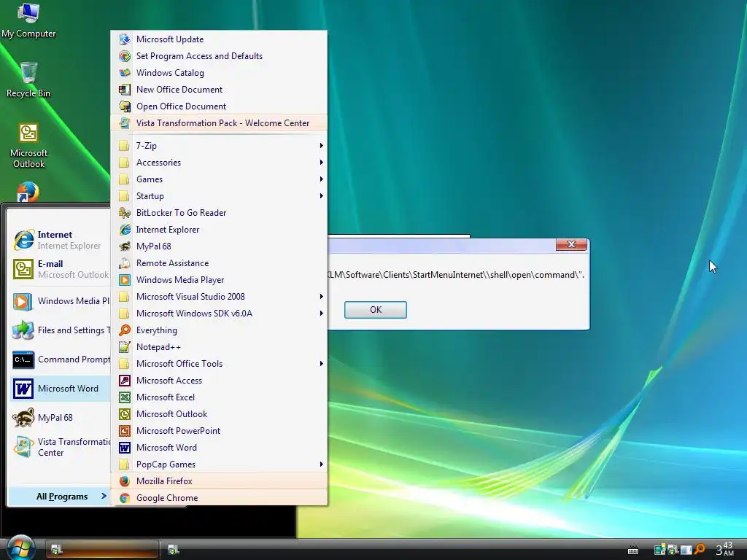This screenshot has width=747, height=560.
Task: Open Vista Transformation Center in recent programs
Action: point(60,447)
